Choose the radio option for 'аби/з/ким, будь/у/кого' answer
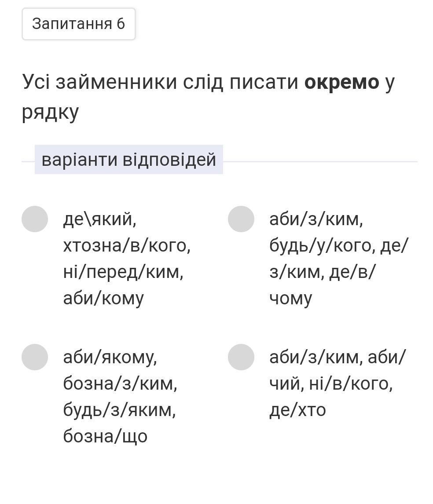This screenshot has width=433, height=504. pyautogui.click(x=241, y=219)
